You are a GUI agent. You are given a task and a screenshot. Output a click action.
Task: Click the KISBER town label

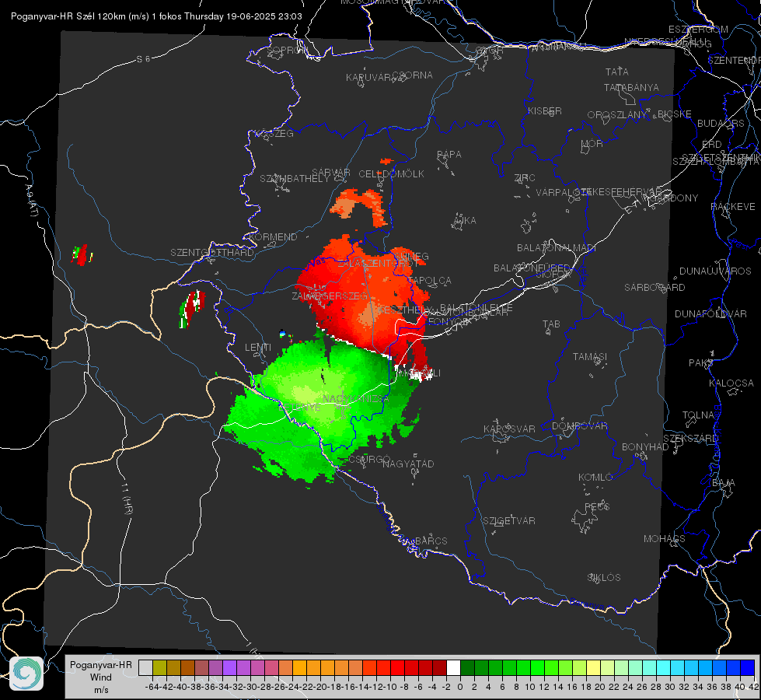[x=545, y=110]
